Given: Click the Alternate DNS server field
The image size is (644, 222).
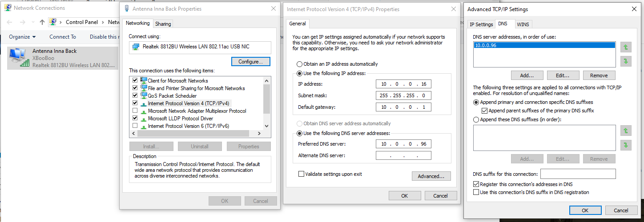Looking at the screenshot, I should tap(403, 155).
